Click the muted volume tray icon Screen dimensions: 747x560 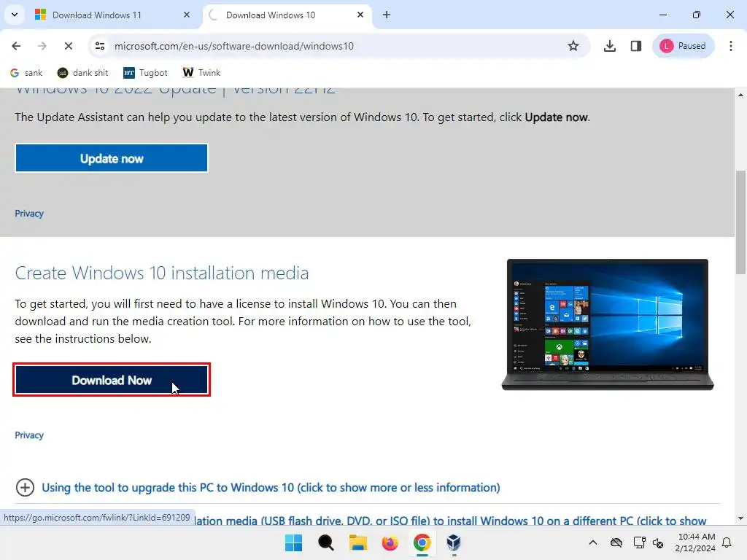(x=659, y=542)
